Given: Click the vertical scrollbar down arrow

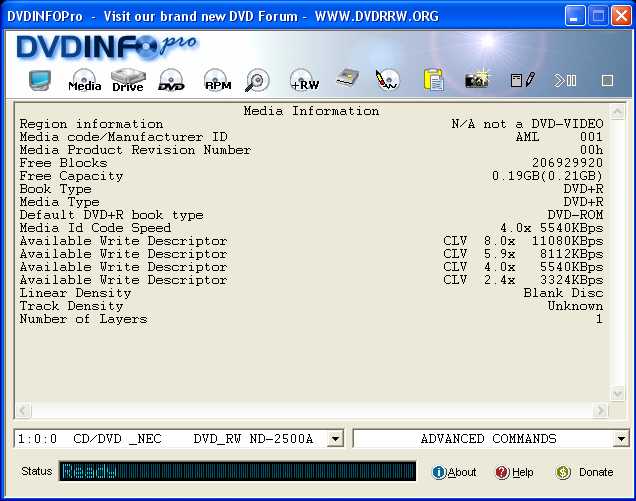Looking at the screenshot, I should (617, 393).
